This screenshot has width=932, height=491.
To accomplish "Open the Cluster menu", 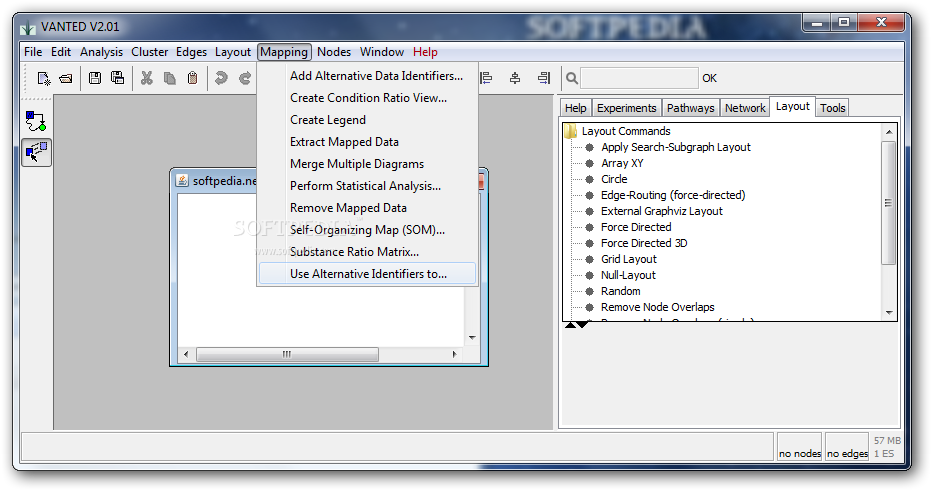I will 149,52.
